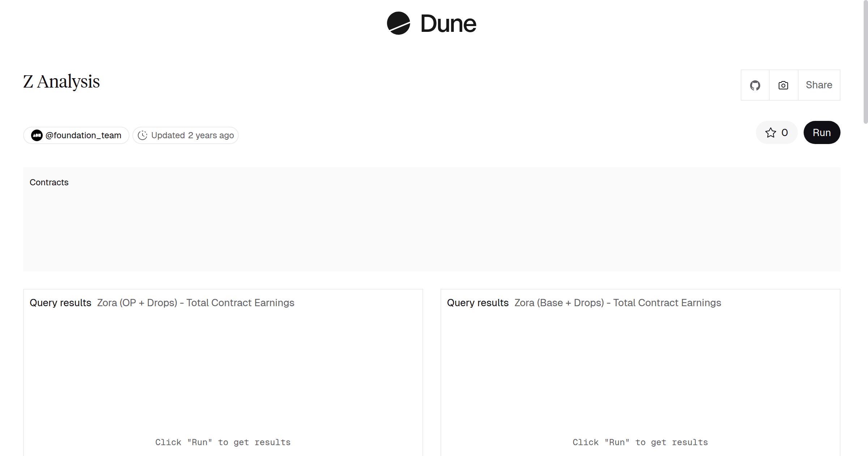Click the Updated 2 years ago label
Screen dimensions: 868x456
pos(192,135)
